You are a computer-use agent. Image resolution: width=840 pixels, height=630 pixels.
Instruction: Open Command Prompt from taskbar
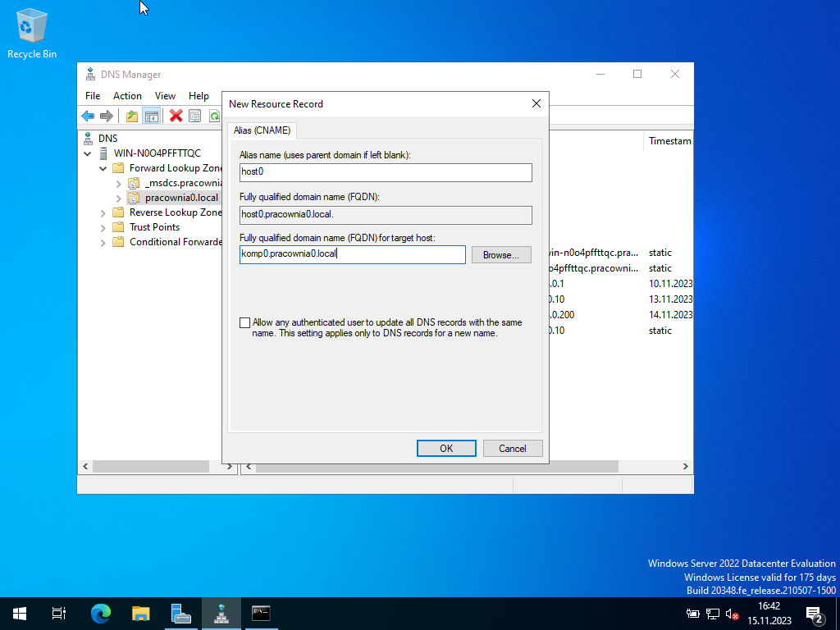tap(261, 614)
